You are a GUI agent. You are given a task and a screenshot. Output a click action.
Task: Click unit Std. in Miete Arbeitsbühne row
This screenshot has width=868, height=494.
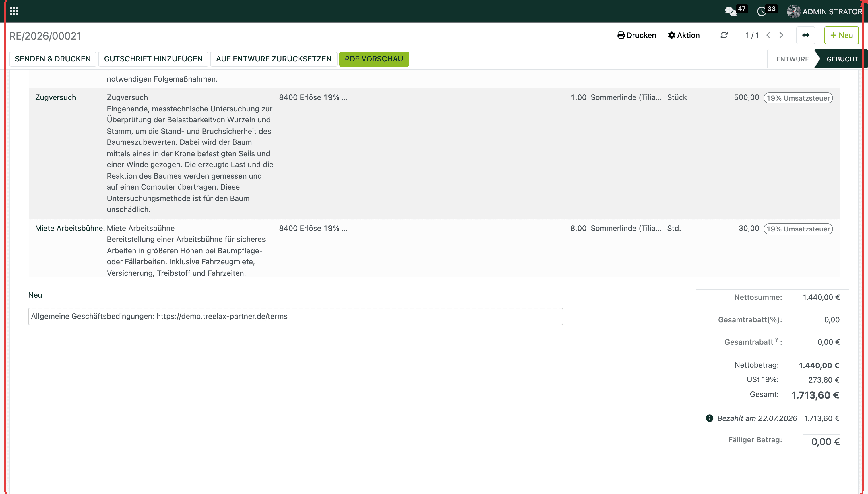[674, 228]
